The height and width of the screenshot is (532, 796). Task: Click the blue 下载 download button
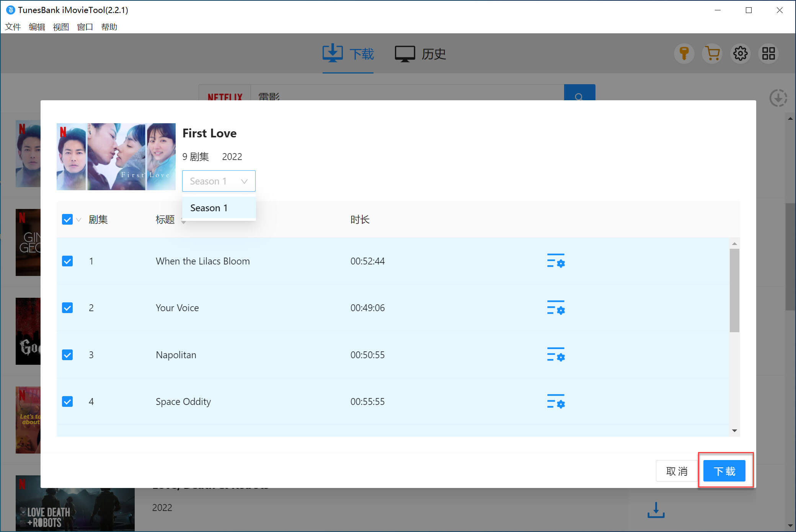click(x=724, y=472)
